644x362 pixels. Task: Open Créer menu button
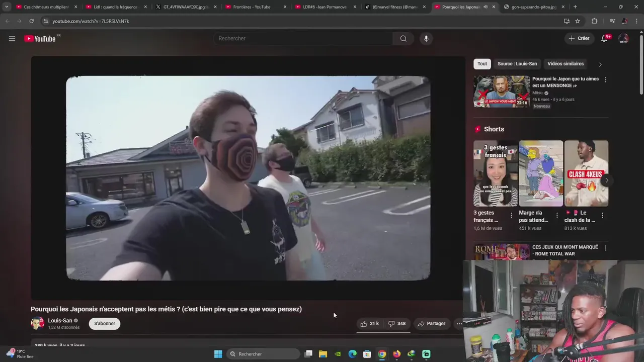click(x=579, y=38)
